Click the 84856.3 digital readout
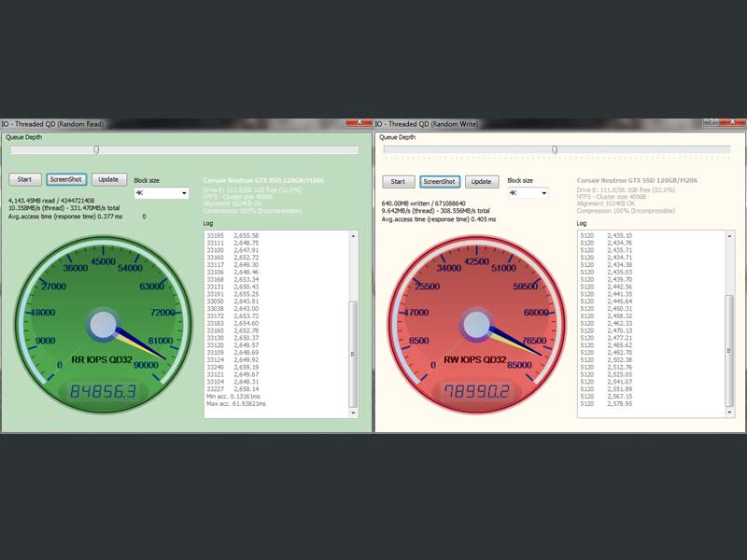The image size is (747, 560). click(105, 393)
